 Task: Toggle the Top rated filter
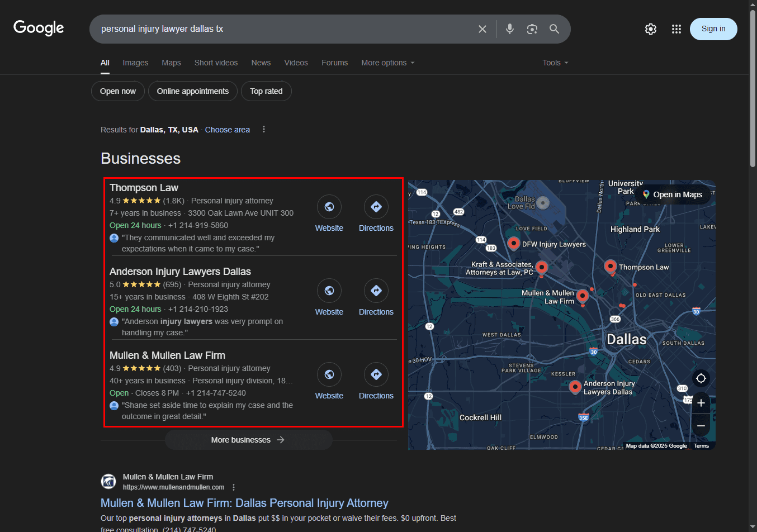pos(266,91)
